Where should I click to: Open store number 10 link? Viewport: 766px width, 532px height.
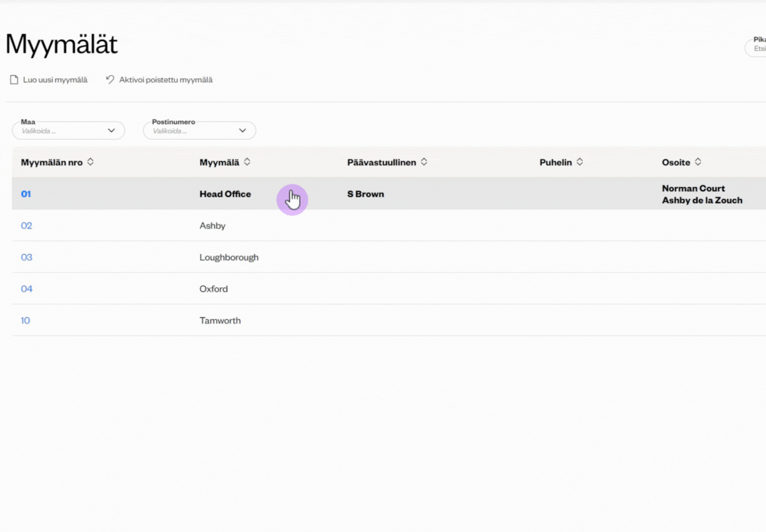pyautogui.click(x=25, y=321)
